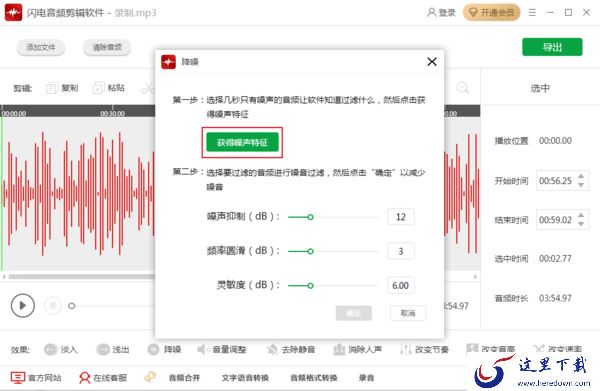Click the puzzle icon beside 音频合并
This screenshot has height=391, width=600.
pos(150,377)
